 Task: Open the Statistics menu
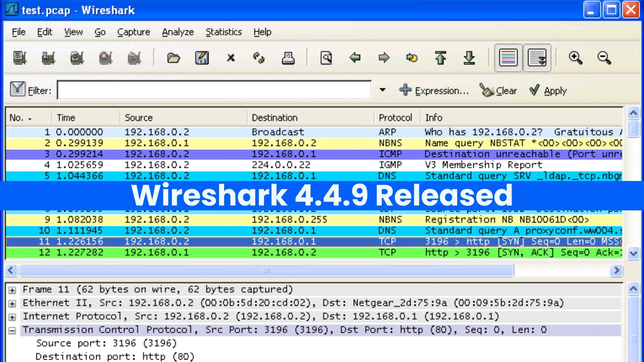224,32
